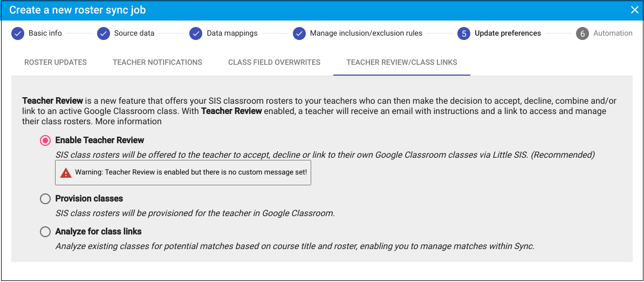Click the Update preferences step label
The image size is (644, 282).
click(x=508, y=33)
